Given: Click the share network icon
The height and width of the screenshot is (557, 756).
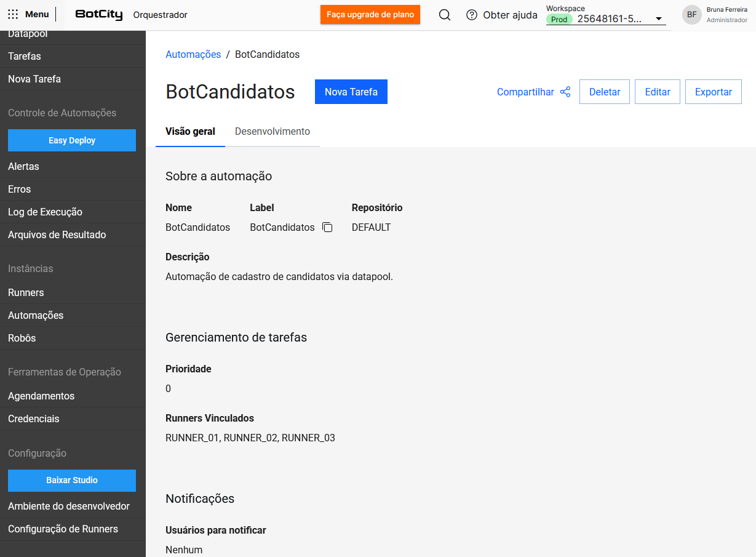Looking at the screenshot, I should coord(565,92).
